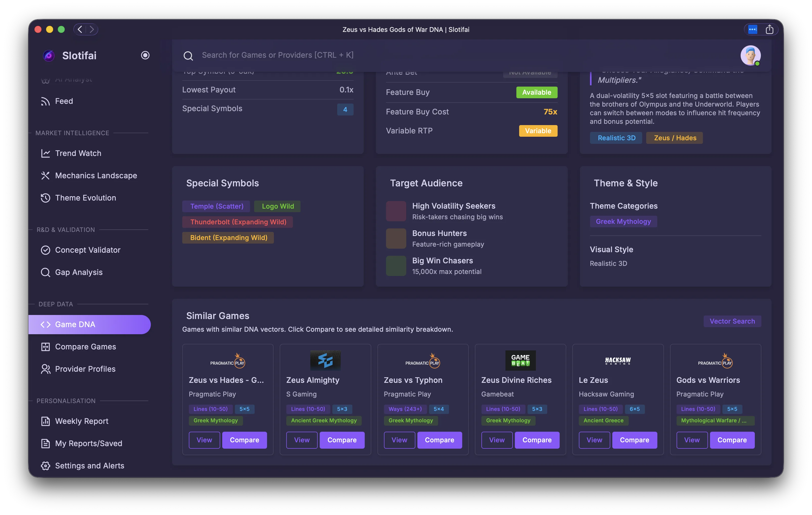812x515 pixels.
Task: Click the Gap Analysis magnifier icon
Action: pyautogui.click(x=45, y=272)
